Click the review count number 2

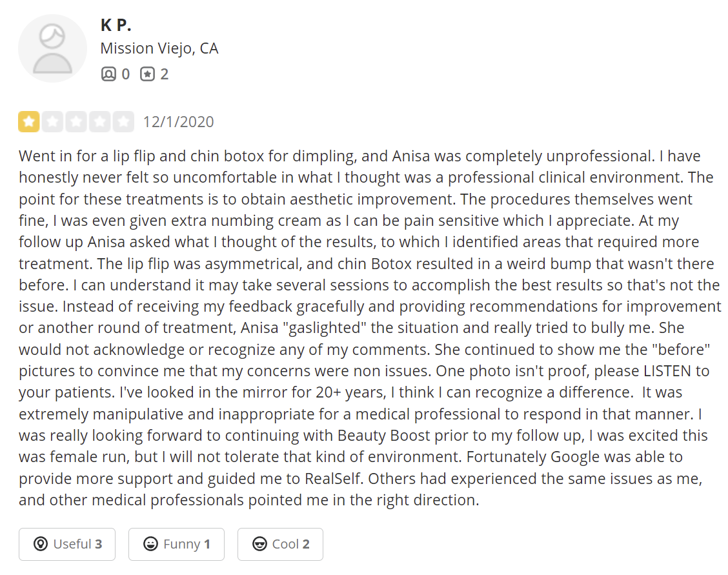click(x=165, y=74)
